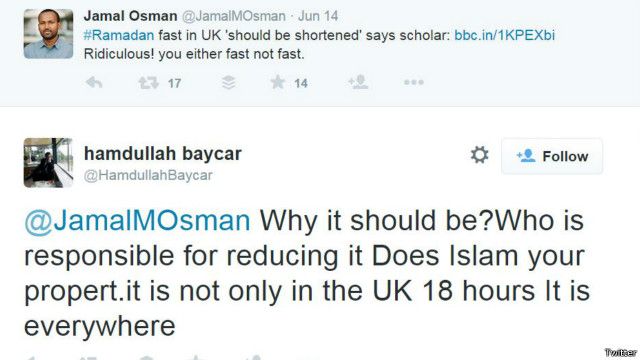Open the Jun 14 tweet timestamp
Screen dimensions: 640x360
coord(318,16)
